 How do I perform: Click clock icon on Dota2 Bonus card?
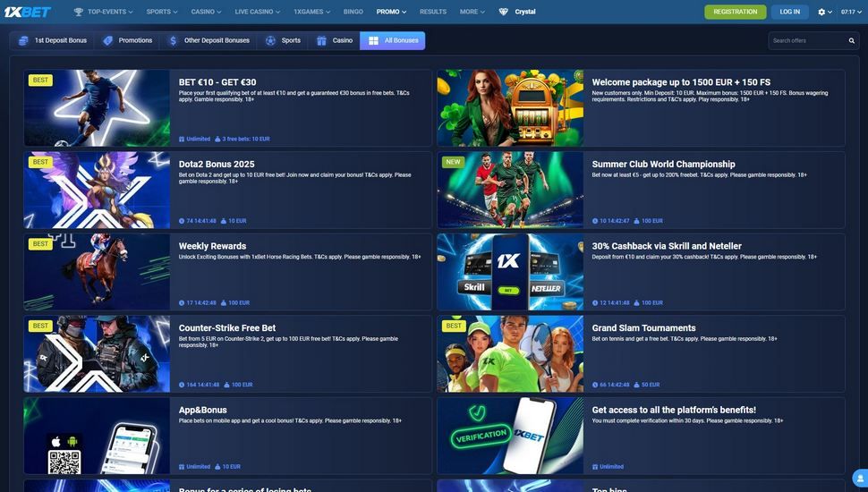(x=182, y=221)
